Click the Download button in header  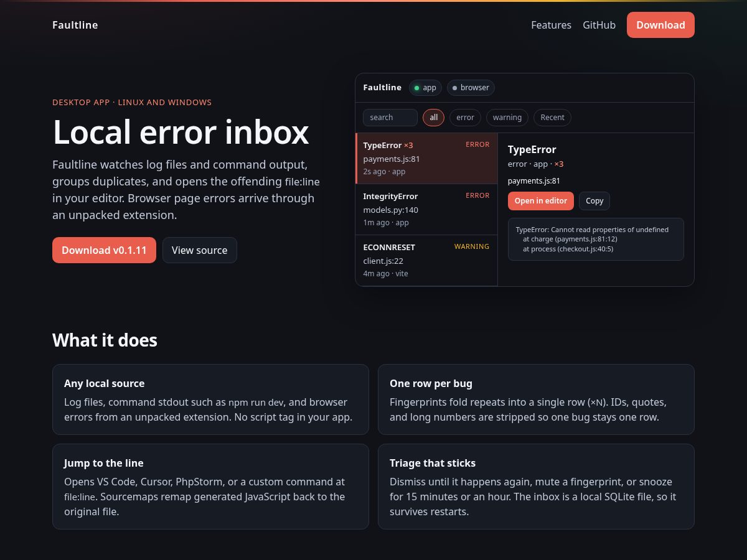point(660,25)
